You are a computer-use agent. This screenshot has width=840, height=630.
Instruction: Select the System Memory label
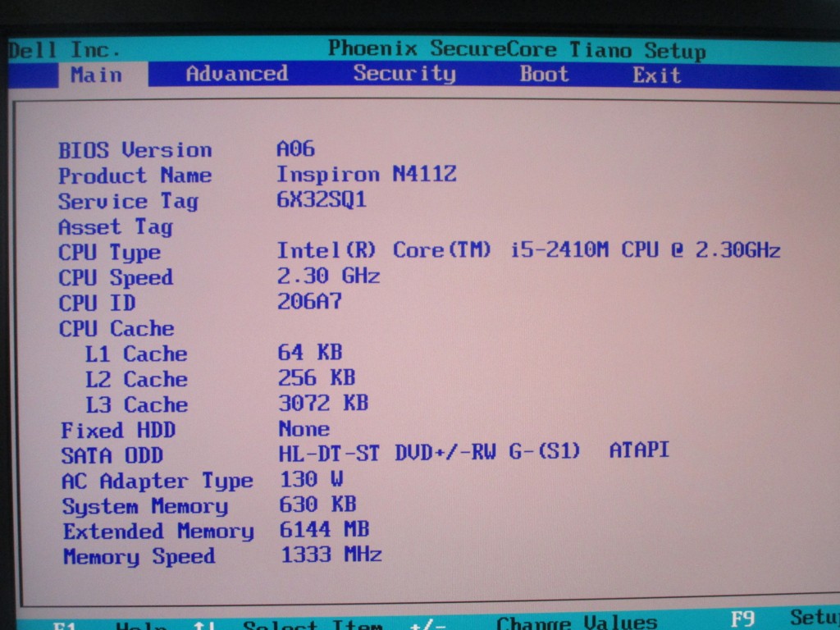click(144, 507)
